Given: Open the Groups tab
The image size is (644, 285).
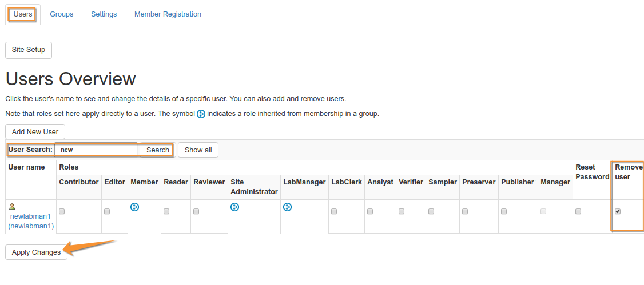Looking at the screenshot, I should click(61, 14).
